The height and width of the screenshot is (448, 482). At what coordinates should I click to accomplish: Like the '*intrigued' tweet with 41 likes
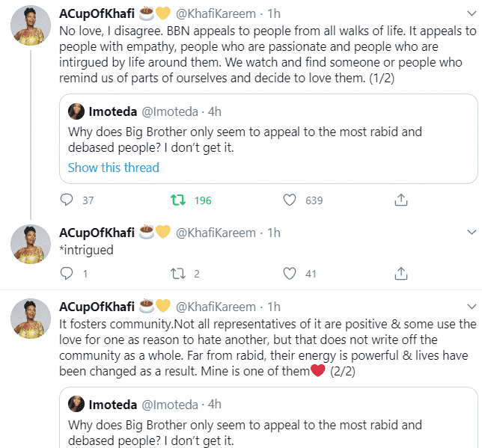click(290, 274)
